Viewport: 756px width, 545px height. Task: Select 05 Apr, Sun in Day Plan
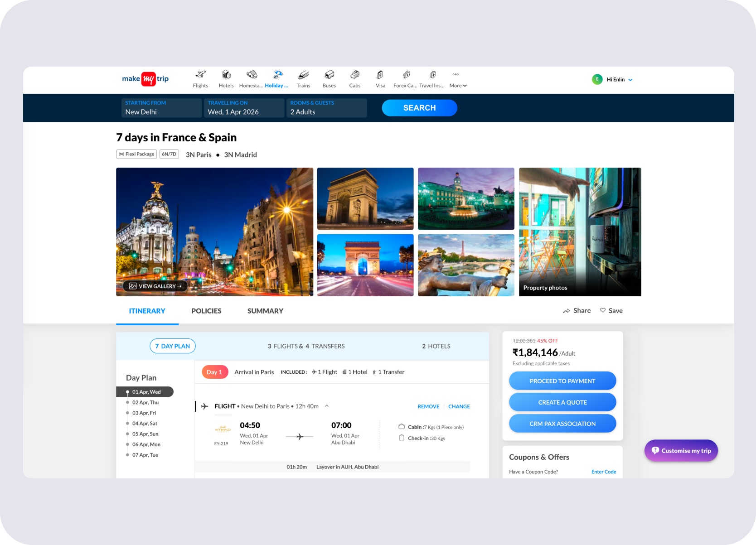coord(145,434)
